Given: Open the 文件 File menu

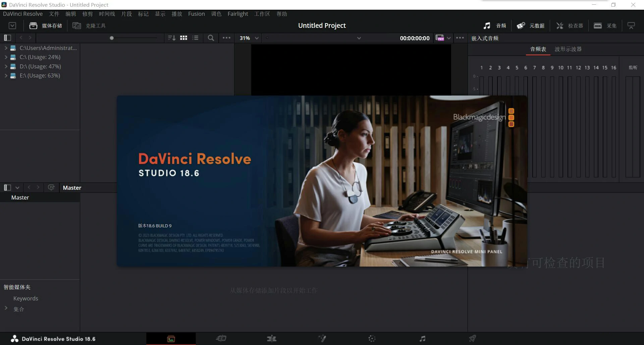Looking at the screenshot, I should [54, 14].
